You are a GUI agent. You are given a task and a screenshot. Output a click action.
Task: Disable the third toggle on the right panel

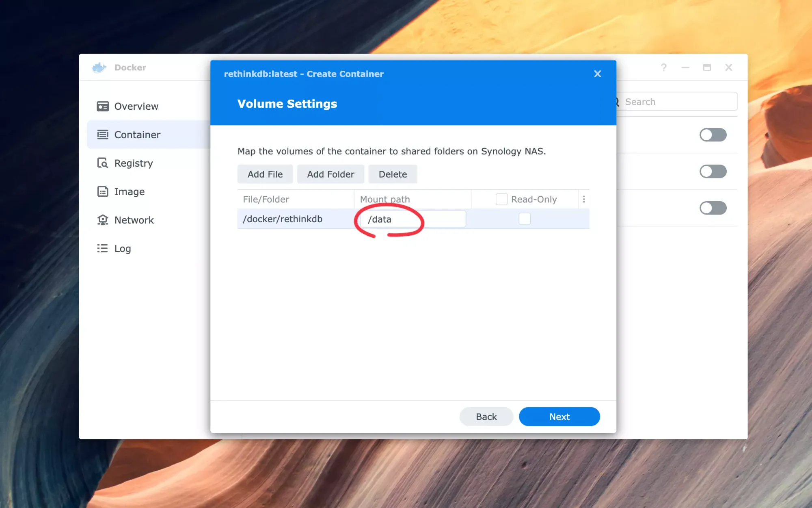pos(713,207)
